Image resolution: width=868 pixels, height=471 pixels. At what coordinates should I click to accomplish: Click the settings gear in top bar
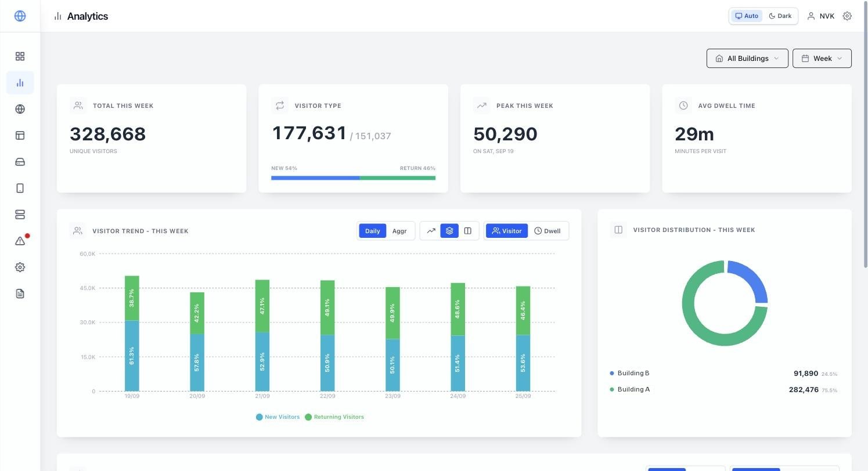847,16
